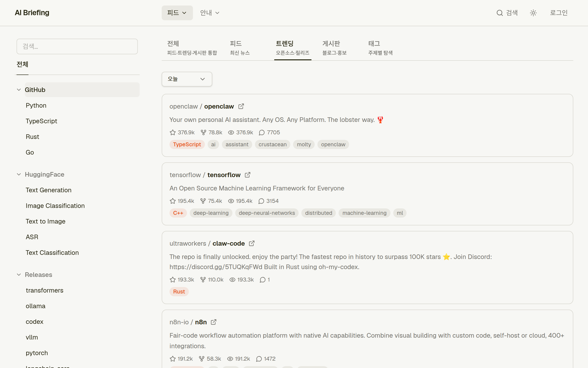Select Releases in the sidebar
The width and height of the screenshot is (588, 368).
(x=38, y=275)
